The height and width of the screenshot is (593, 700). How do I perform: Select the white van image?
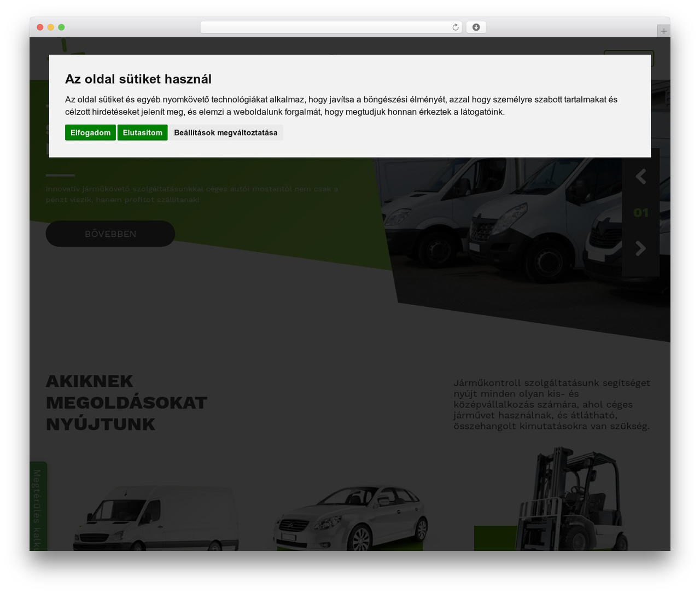156,517
